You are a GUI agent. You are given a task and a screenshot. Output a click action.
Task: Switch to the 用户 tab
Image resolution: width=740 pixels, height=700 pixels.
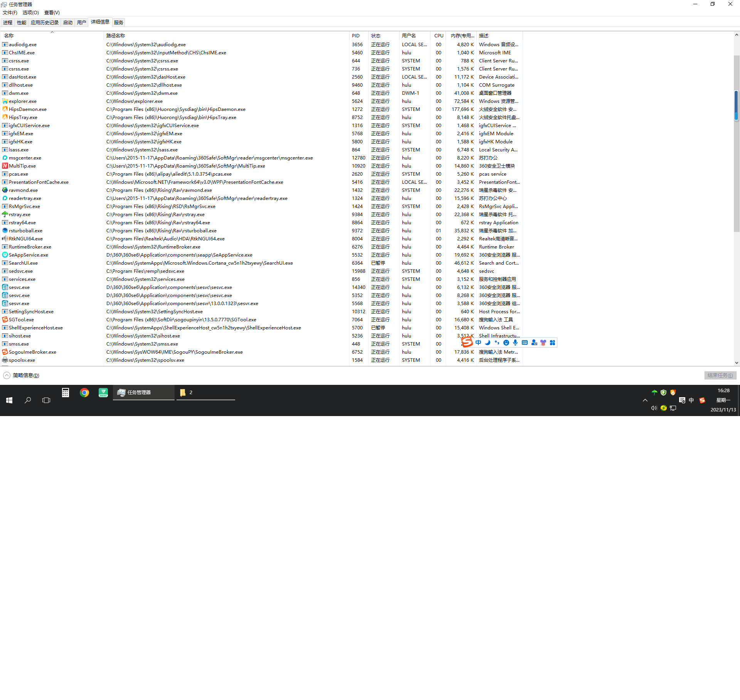(82, 23)
